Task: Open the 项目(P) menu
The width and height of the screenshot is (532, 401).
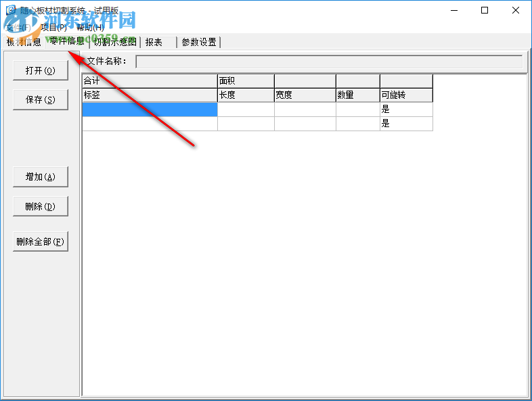Action: pyautogui.click(x=53, y=28)
